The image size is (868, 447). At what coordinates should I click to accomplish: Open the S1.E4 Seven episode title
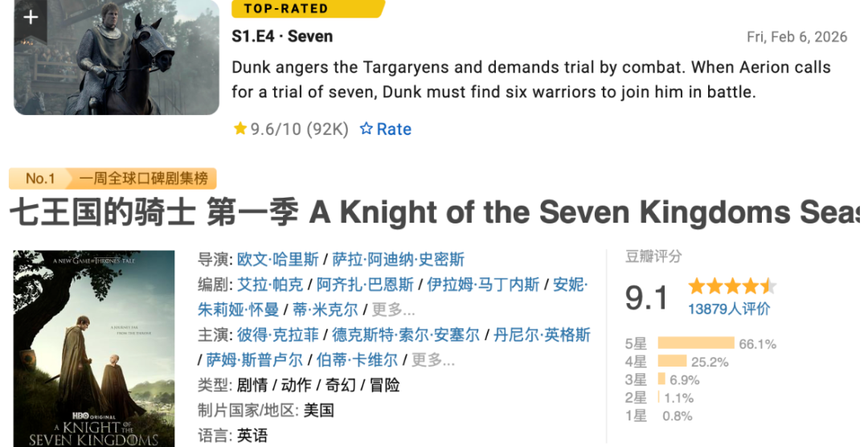point(282,36)
